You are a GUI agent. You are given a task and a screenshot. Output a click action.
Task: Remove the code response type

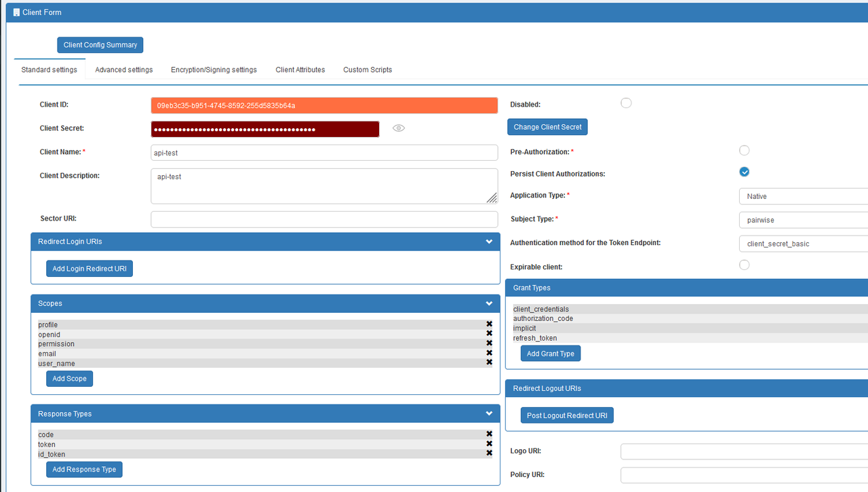pos(489,434)
